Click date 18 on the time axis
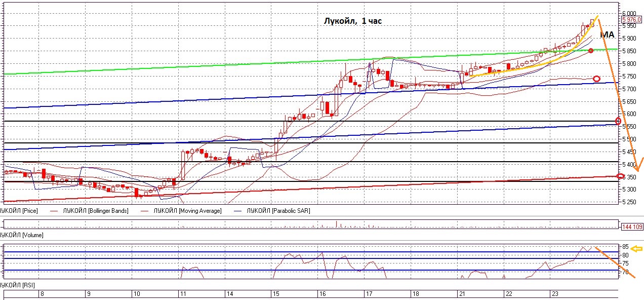 click(415, 294)
